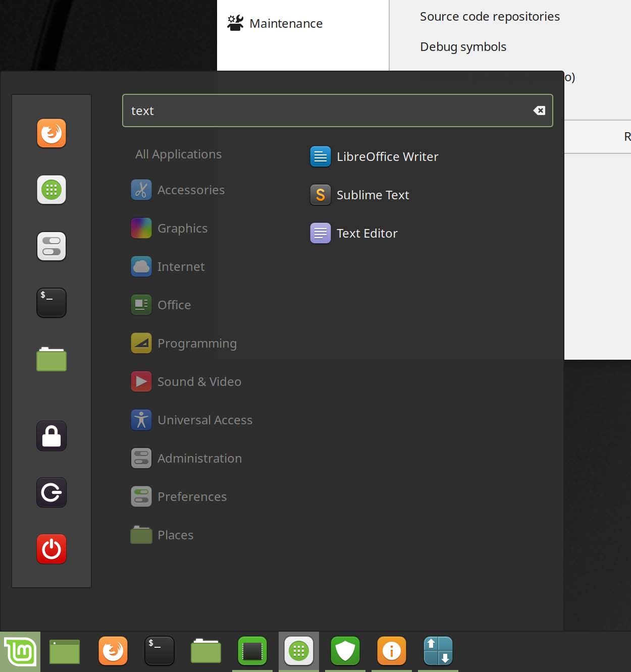
Task: Open Source code repositories
Action: pyautogui.click(x=489, y=16)
